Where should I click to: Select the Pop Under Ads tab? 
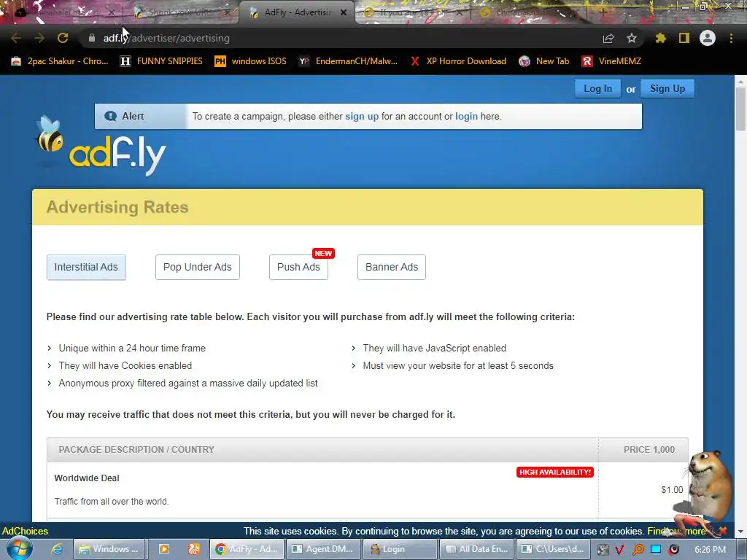tap(197, 267)
